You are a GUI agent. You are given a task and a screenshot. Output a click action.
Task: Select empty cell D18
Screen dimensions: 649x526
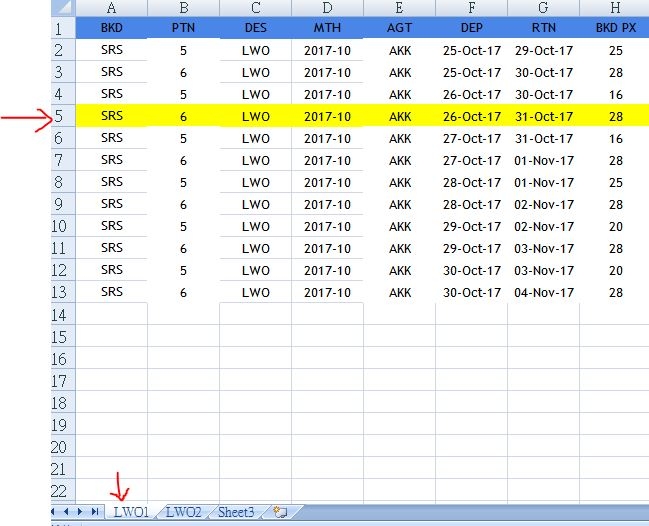tap(327, 402)
